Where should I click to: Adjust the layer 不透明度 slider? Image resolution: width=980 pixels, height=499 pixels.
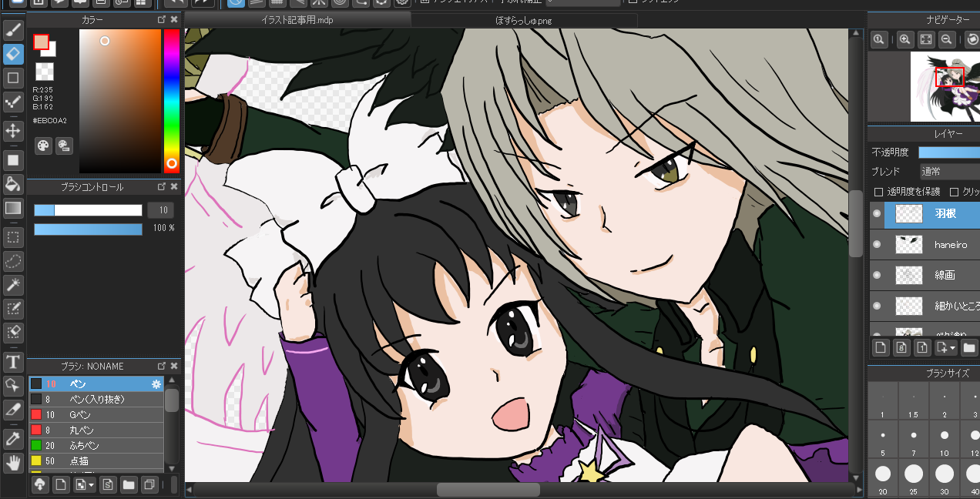(x=949, y=152)
